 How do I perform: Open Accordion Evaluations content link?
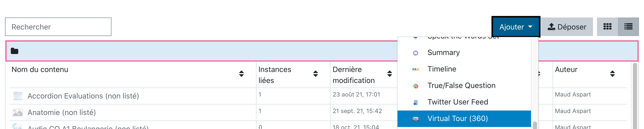(x=83, y=96)
